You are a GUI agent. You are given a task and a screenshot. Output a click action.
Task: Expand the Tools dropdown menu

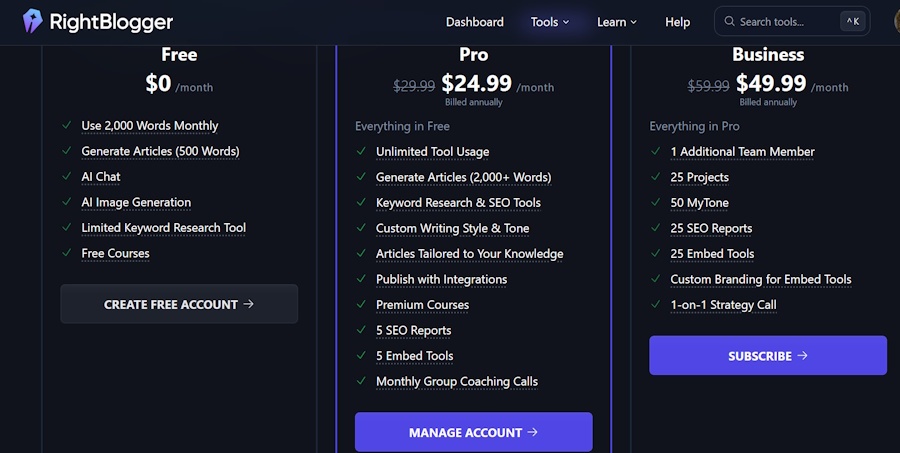pyautogui.click(x=550, y=22)
